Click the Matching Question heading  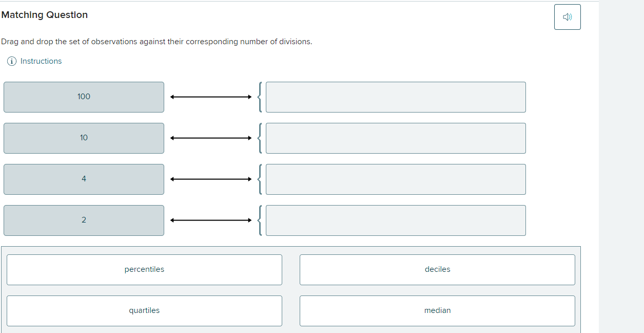pyautogui.click(x=45, y=15)
